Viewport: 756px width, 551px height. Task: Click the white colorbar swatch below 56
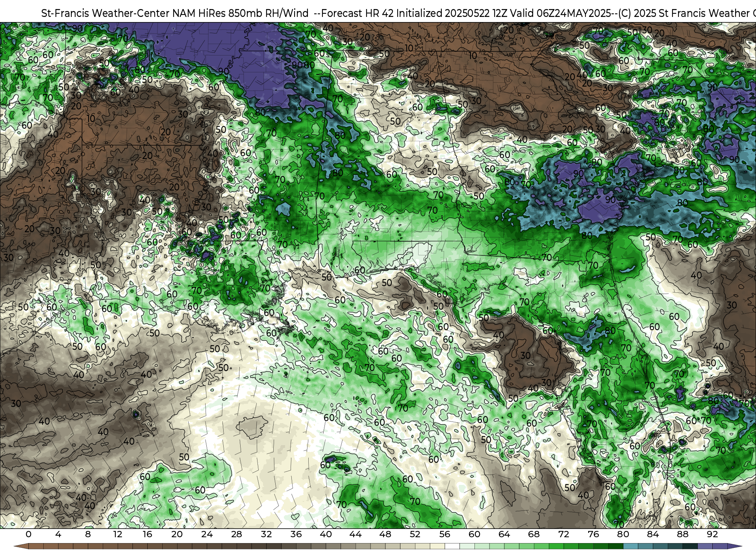pyautogui.click(x=452, y=547)
